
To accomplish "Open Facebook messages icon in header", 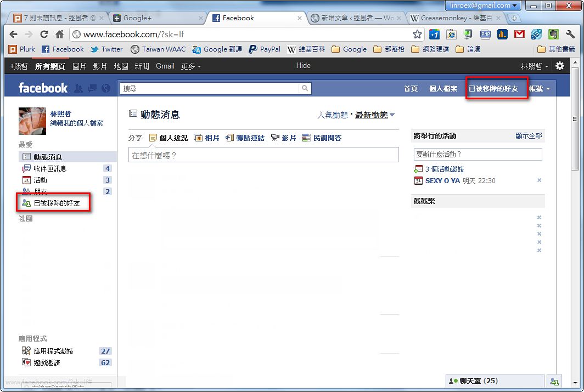I will [x=92, y=88].
